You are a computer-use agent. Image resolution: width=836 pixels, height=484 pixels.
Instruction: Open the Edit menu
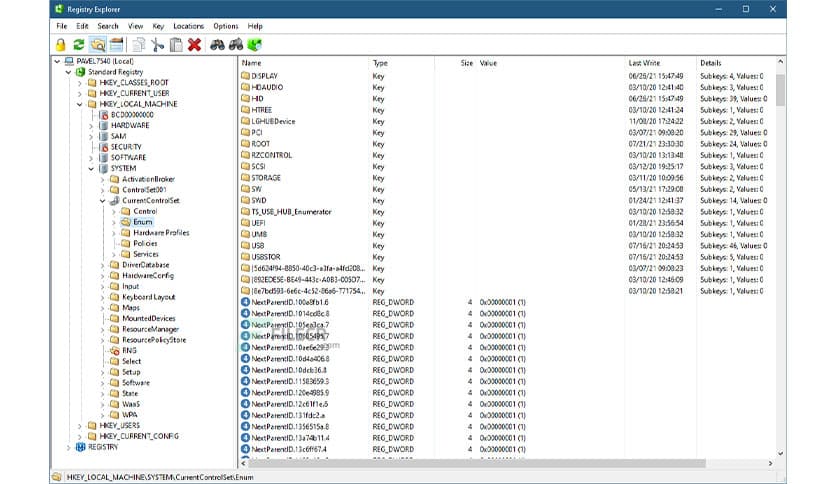[x=82, y=26]
